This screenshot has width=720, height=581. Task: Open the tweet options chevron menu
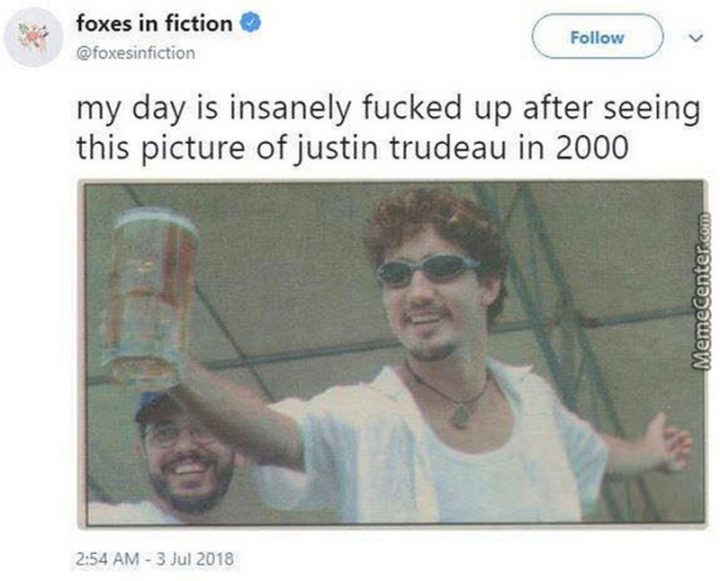tap(696, 38)
